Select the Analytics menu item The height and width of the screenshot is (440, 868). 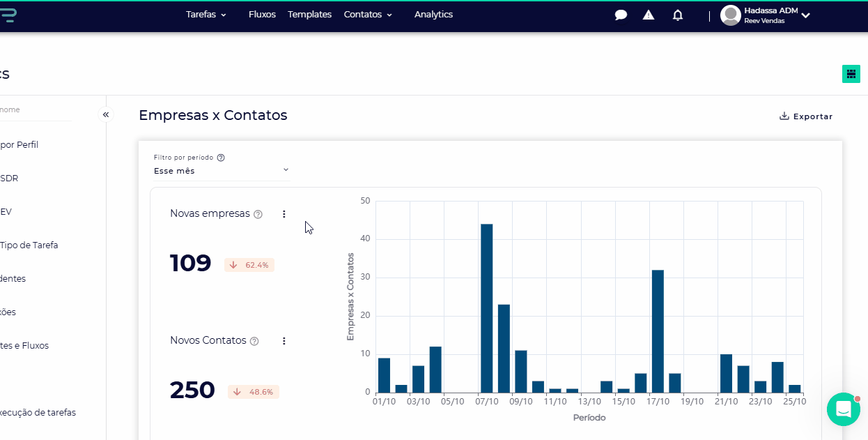(433, 15)
